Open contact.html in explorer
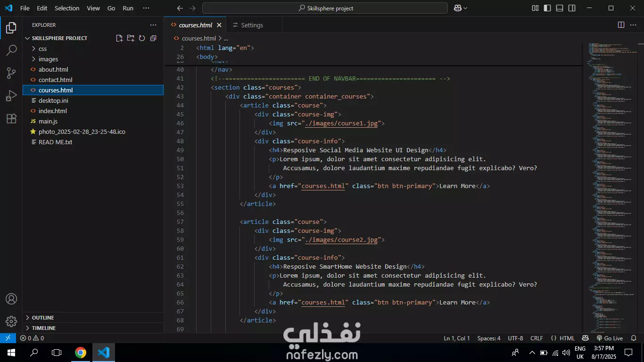 (x=93, y=80)
